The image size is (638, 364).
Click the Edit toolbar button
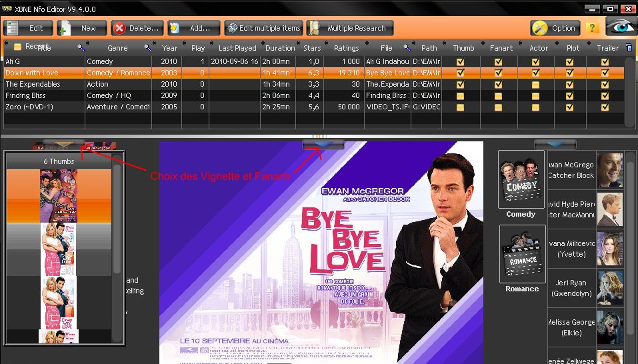coord(28,28)
